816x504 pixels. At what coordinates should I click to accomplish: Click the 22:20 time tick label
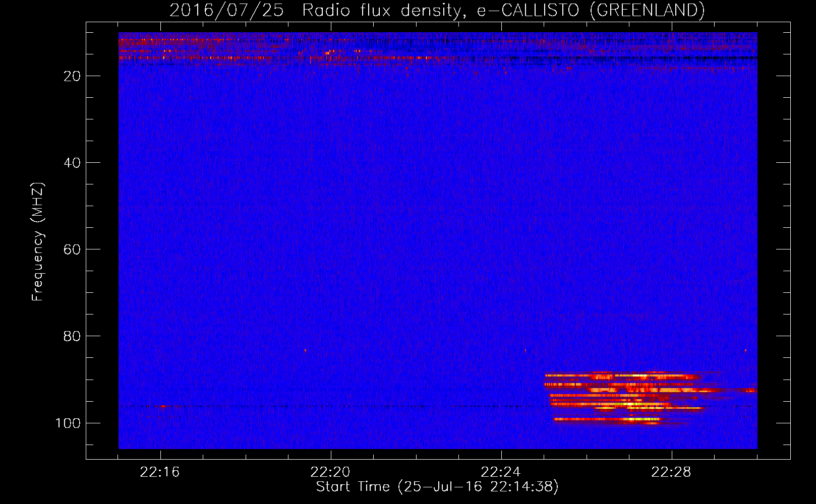(330, 472)
